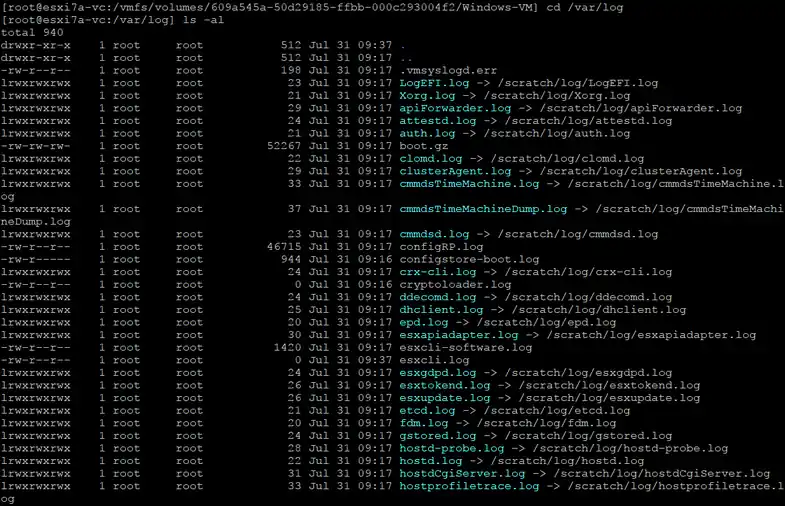
Task: Click the 'ls -al' command text
Action: [203, 20]
